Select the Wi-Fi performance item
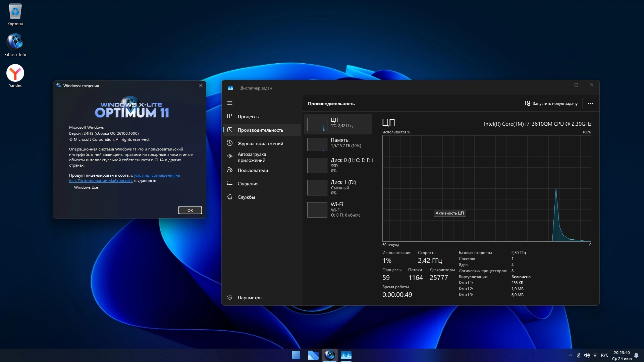644x362 pixels. pos(338,209)
